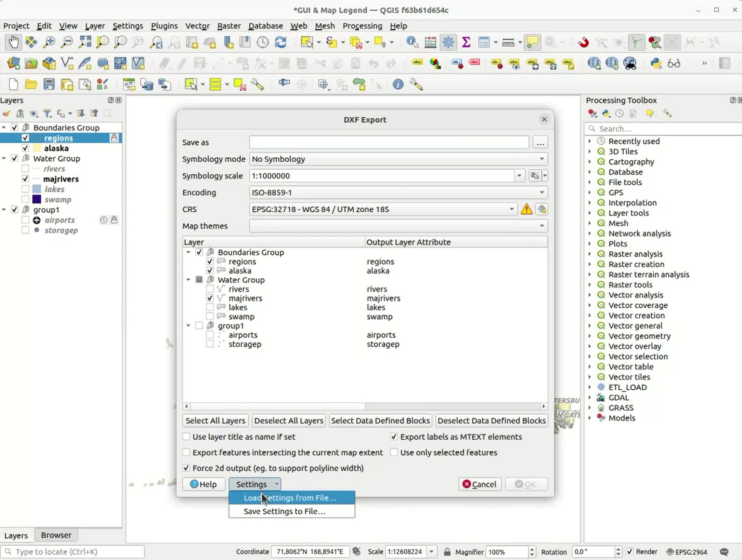
Task: Click the Identify Features tool icon
Action: (x=412, y=42)
